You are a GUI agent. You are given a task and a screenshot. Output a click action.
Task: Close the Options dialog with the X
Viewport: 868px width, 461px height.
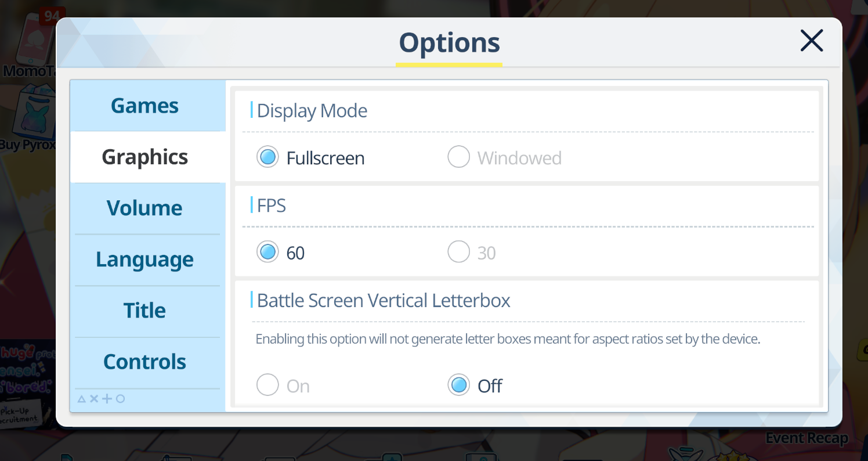[811, 41]
